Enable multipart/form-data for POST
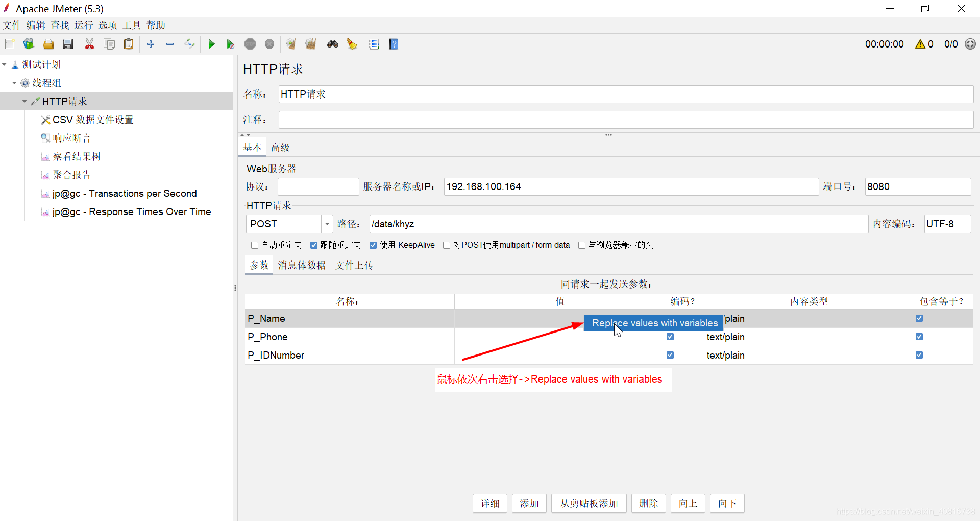The height and width of the screenshot is (521, 980). (447, 245)
